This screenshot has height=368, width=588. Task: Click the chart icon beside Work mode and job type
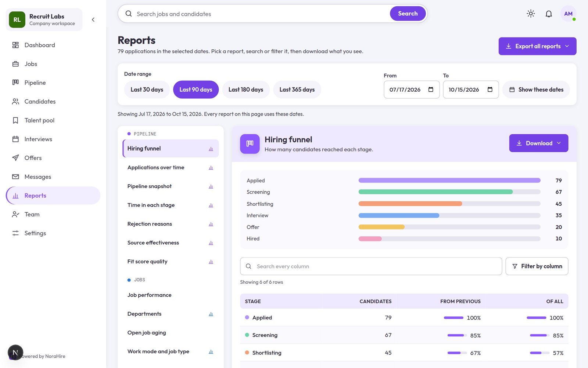pos(211,352)
